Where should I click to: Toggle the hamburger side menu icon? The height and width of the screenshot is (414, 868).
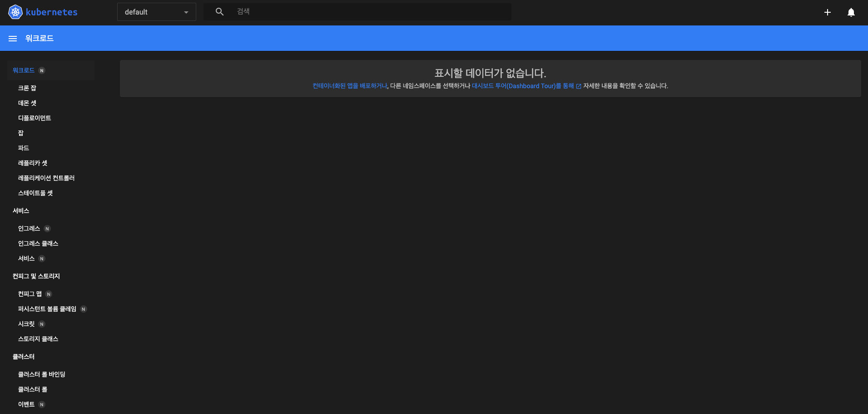[x=13, y=39]
